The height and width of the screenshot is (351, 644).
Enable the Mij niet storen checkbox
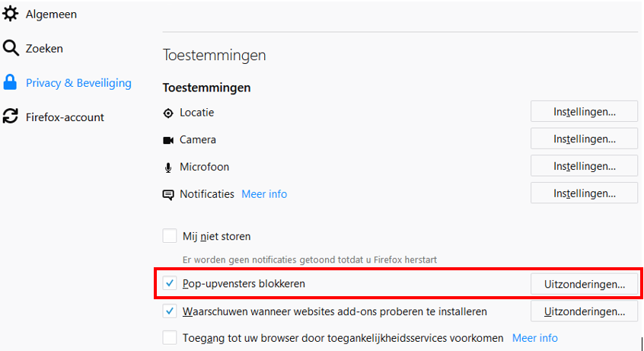170,236
